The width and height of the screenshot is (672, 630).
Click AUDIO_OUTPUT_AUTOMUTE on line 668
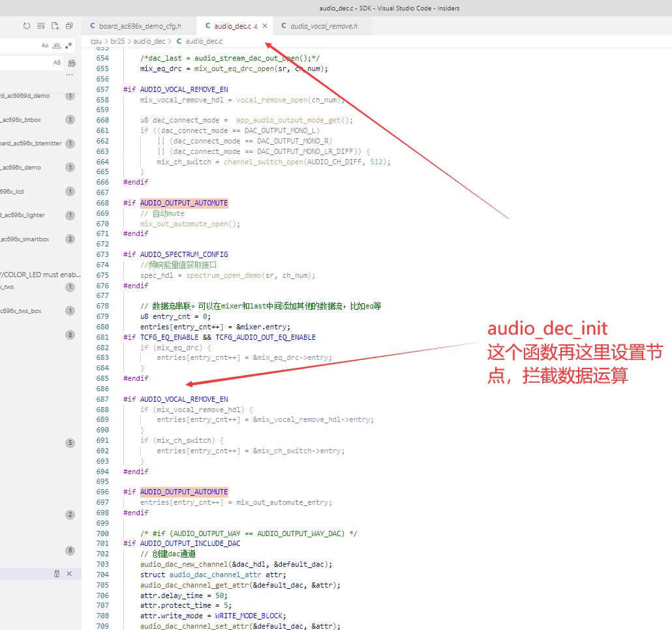coord(184,203)
